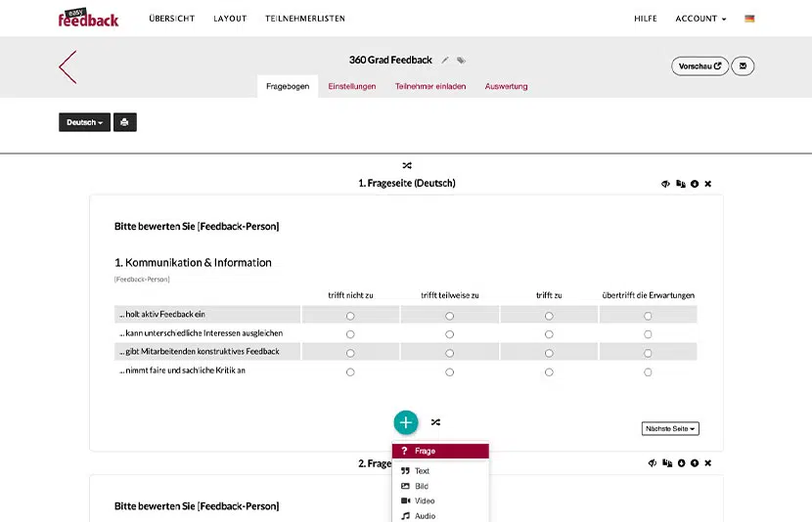Move page 2 up with its up-arrow icon
812x522 pixels.
pyautogui.click(x=695, y=463)
